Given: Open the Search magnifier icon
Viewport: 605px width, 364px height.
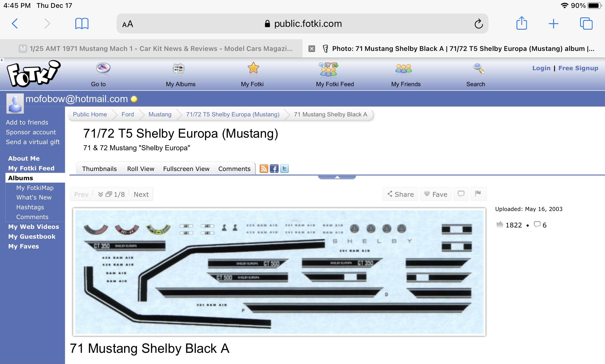Looking at the screenshot, I should (478, 69).
